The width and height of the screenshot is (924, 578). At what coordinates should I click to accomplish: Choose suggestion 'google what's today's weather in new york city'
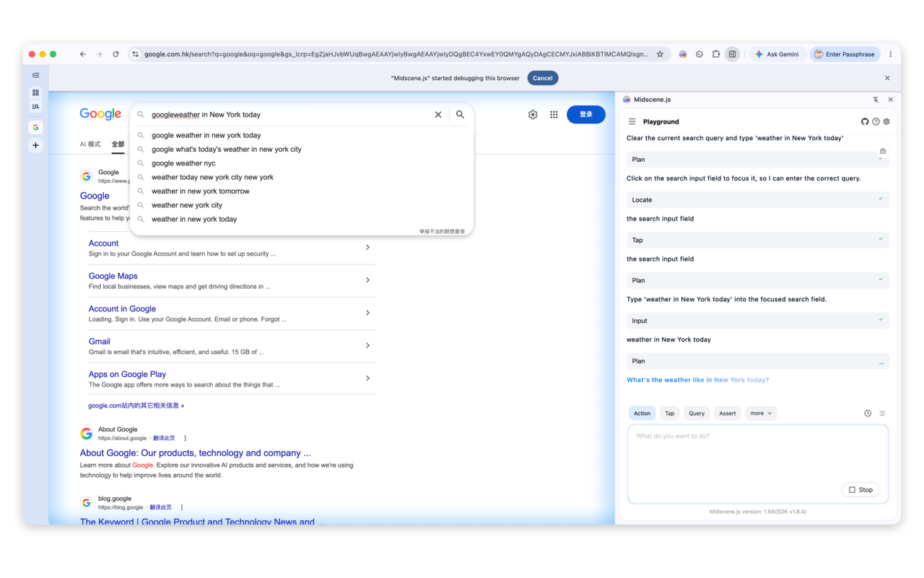tap(302, 149)
